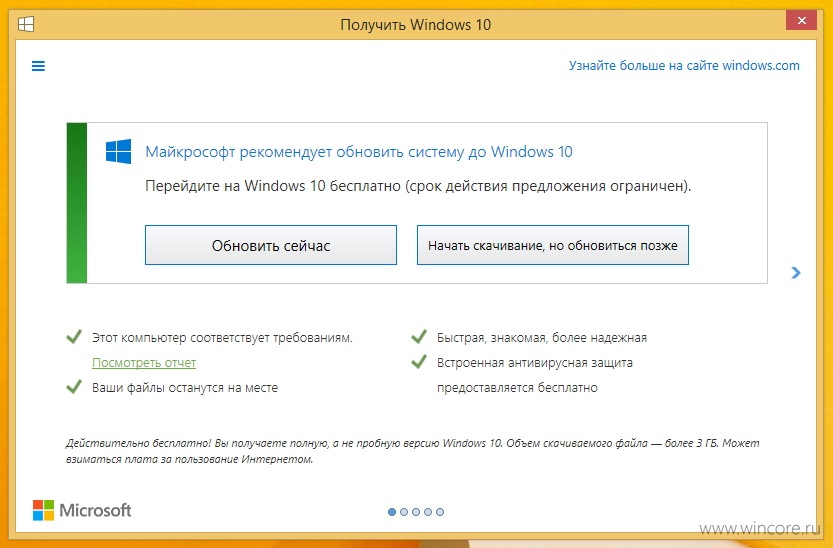Click text Встроенная антивирусная защита
This screenshot has height=548, width=833.
[534, 363]
